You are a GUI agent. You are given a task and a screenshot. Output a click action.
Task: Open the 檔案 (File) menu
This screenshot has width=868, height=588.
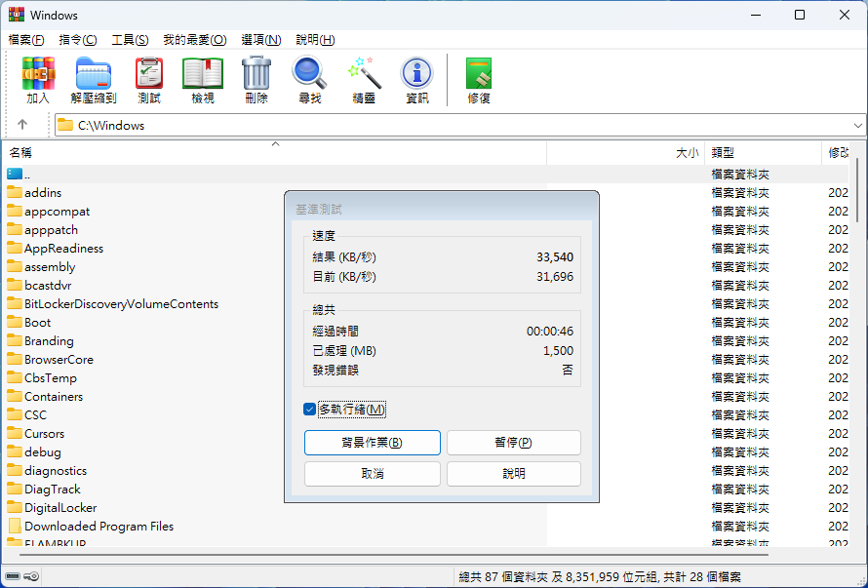pyautogui.click(x=26, y=40)
